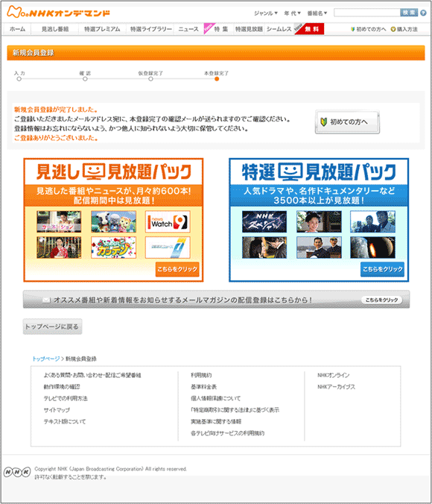
Task: Open the 特選ライブラリー tab
Action: pos(150,29)
